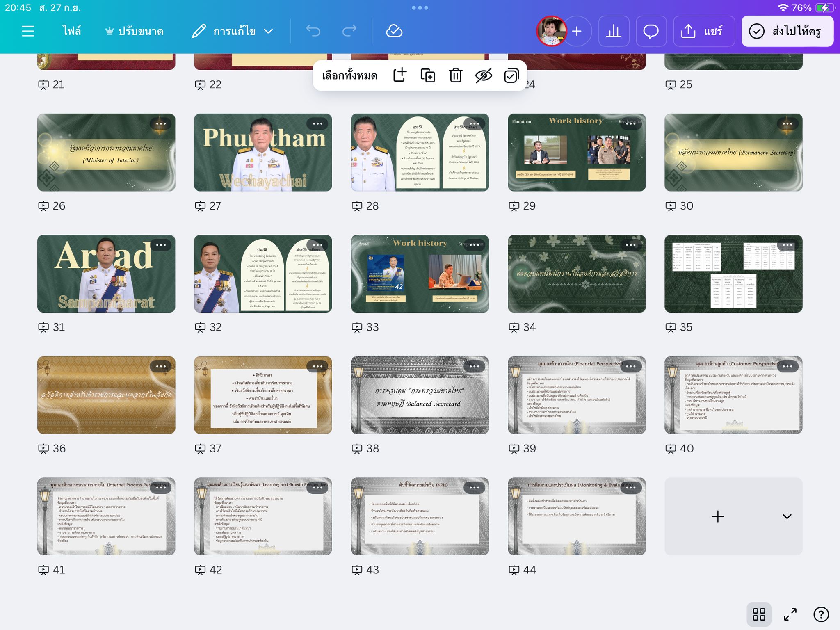The width and height of the screenshot is (840, 630).
Task: Click the cloud save status icon
Action: [x=394, y=31]
